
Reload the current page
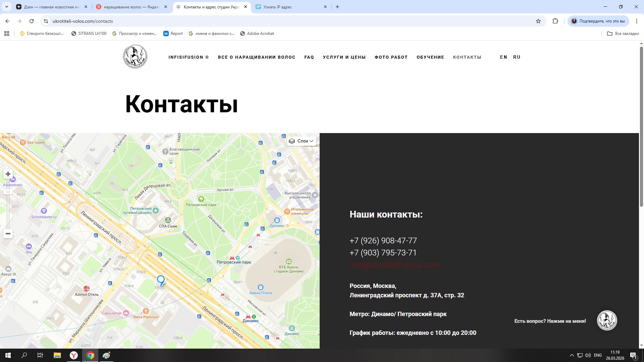32,21
